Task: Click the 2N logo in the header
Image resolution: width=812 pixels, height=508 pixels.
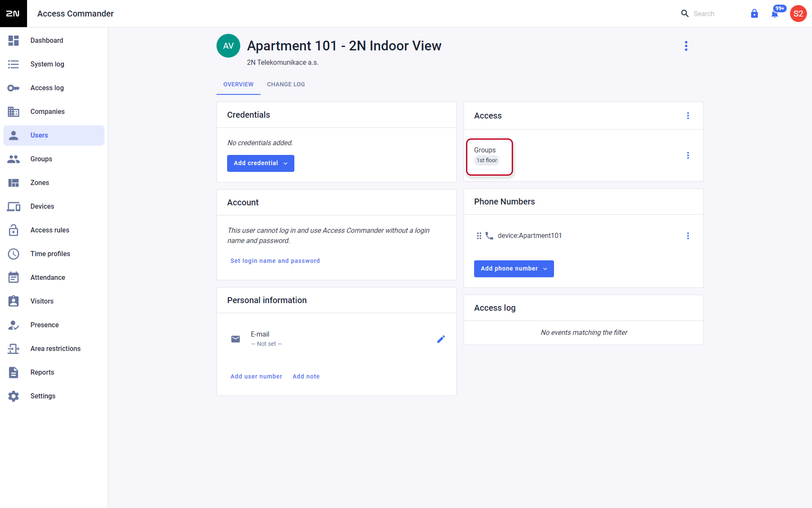Action: tap(13, 13)
